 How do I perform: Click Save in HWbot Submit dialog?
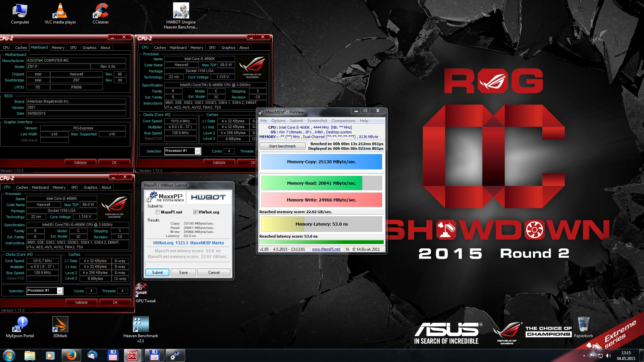click(183, 273)
